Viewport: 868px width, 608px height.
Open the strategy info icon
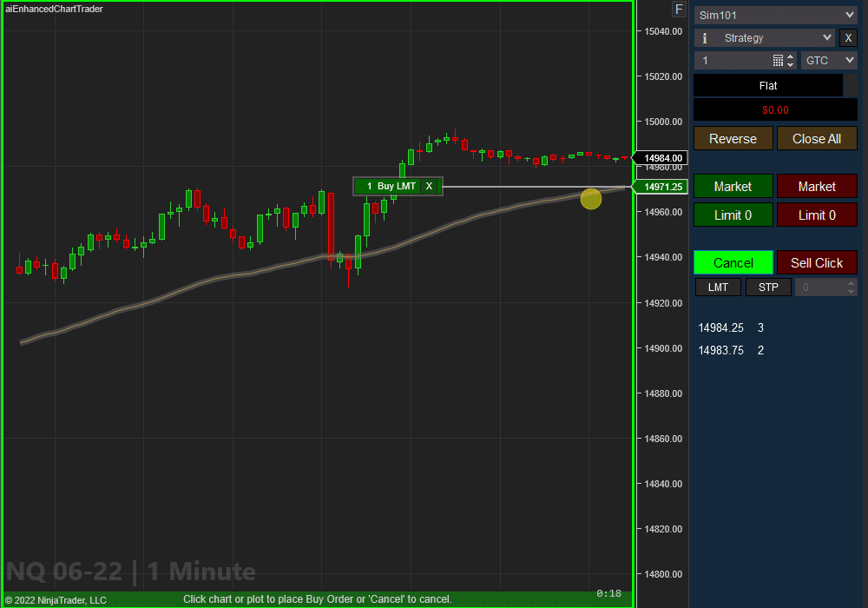[704, 37]
